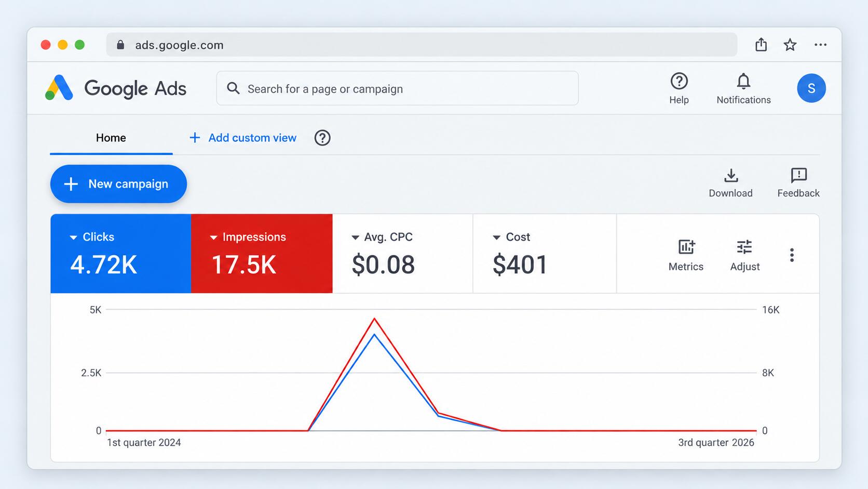Viewport: 868px width, 489px height.
Task: Click the 2.5K axis label
Action: [91, 373]
